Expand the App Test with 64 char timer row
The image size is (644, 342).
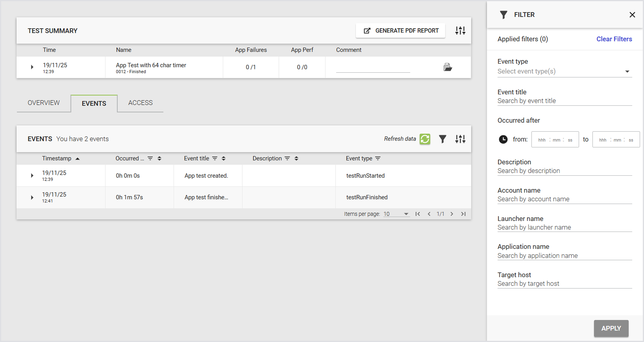[x=32, y=67]
